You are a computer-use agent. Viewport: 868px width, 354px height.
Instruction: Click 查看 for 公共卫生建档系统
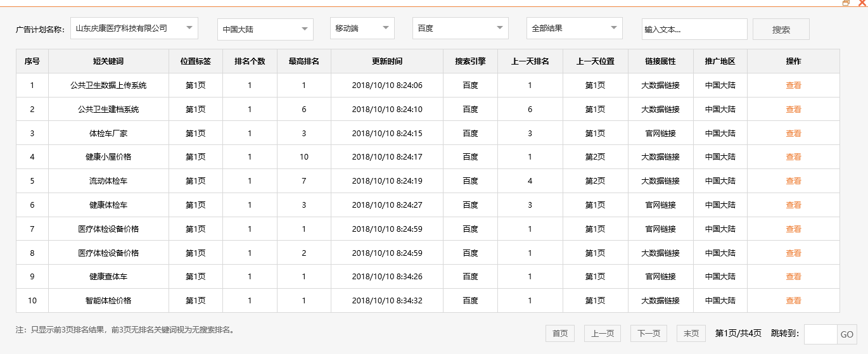point(793,110)
